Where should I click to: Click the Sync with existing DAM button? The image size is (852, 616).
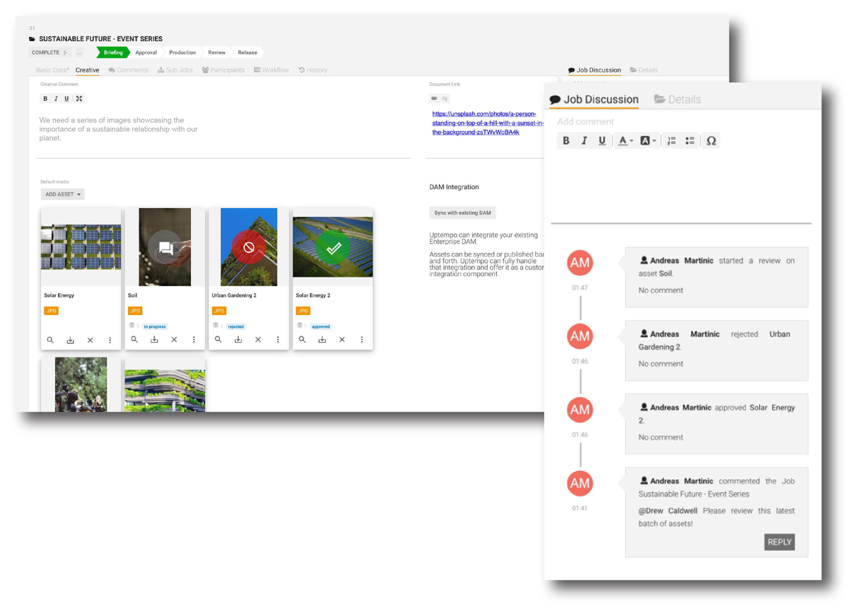tap(462, 213)
